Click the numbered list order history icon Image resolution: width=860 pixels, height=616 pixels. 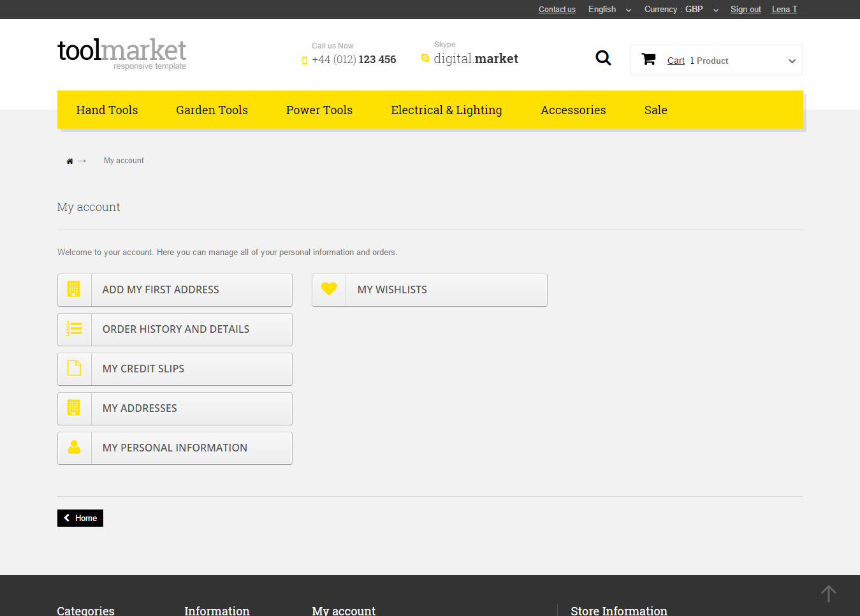75,329
